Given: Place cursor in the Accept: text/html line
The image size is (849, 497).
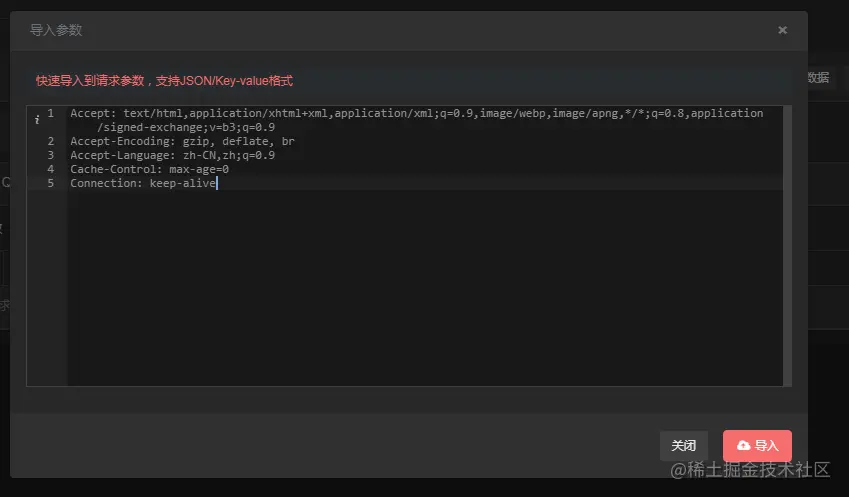Looking at the screenshot, I should (416, 113).
